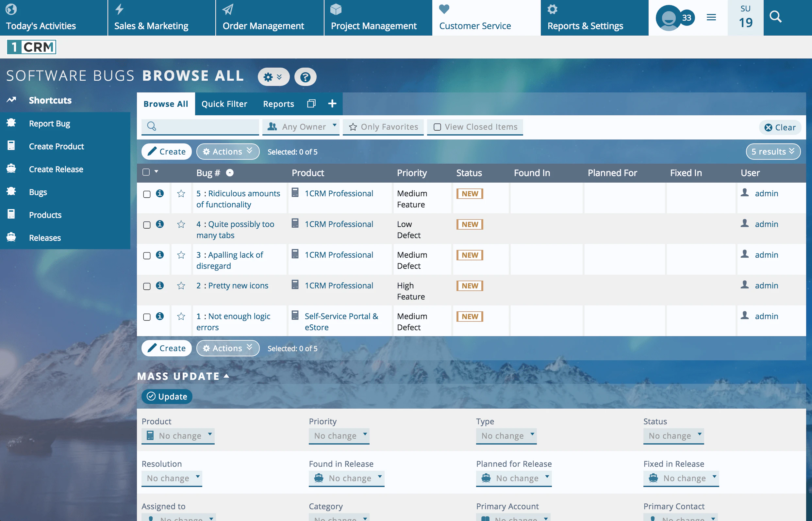Click product icon in bug 5 row
This screenshot has width=812, height=521.
[x=295, y=193]
